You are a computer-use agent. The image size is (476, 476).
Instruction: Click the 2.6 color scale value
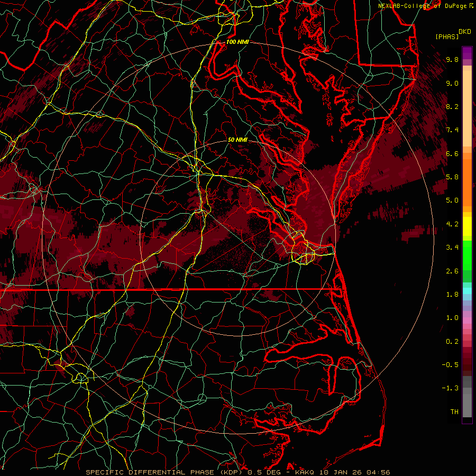tap(452, 271)
